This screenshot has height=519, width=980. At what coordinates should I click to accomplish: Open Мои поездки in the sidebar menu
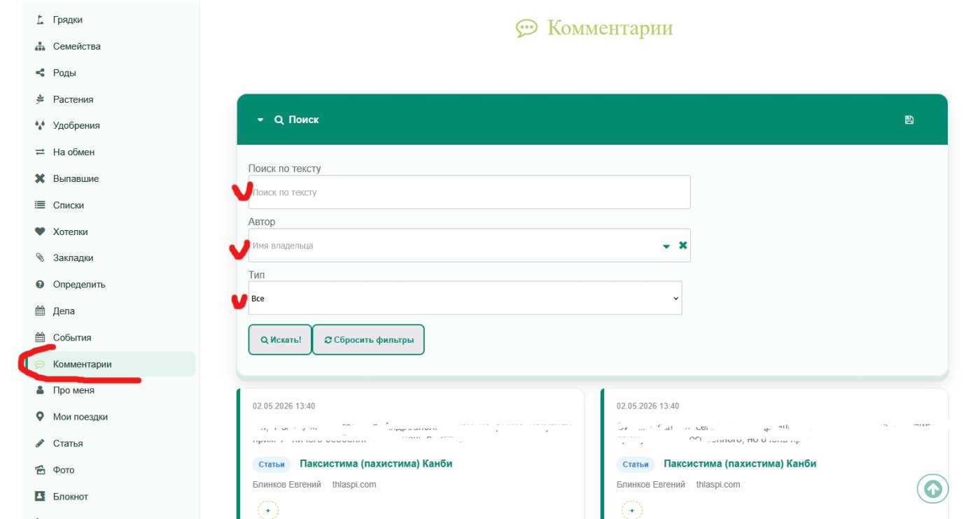pos(80,417)
